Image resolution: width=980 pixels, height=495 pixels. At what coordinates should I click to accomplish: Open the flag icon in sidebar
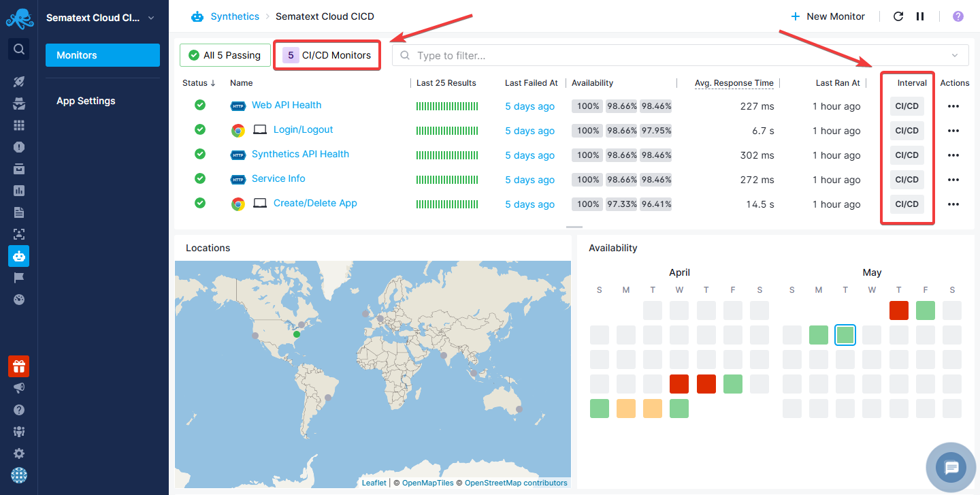(x=19, y=278)
